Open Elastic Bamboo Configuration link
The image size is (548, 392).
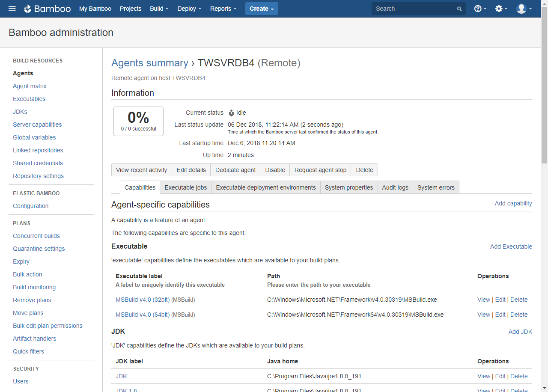coord(31,206)
